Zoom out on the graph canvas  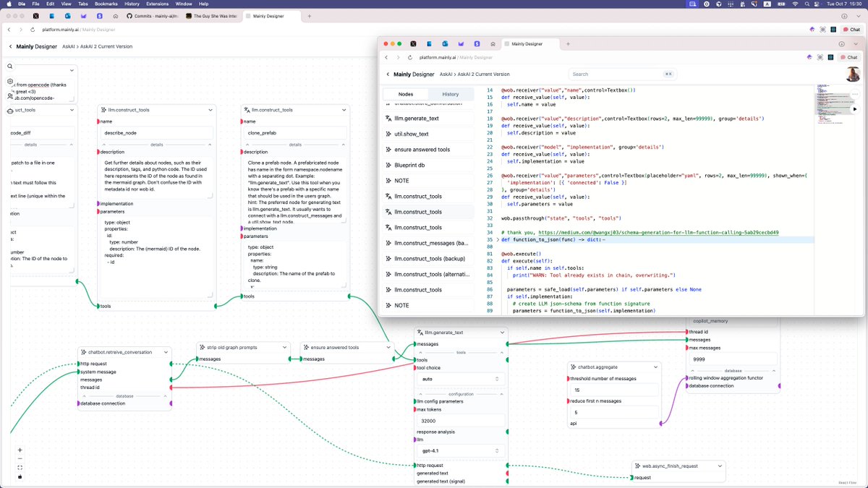point(20,458)
